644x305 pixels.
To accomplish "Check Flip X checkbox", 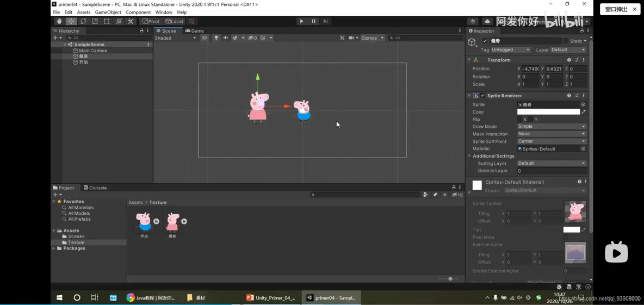I will click(x=519, y=119).
